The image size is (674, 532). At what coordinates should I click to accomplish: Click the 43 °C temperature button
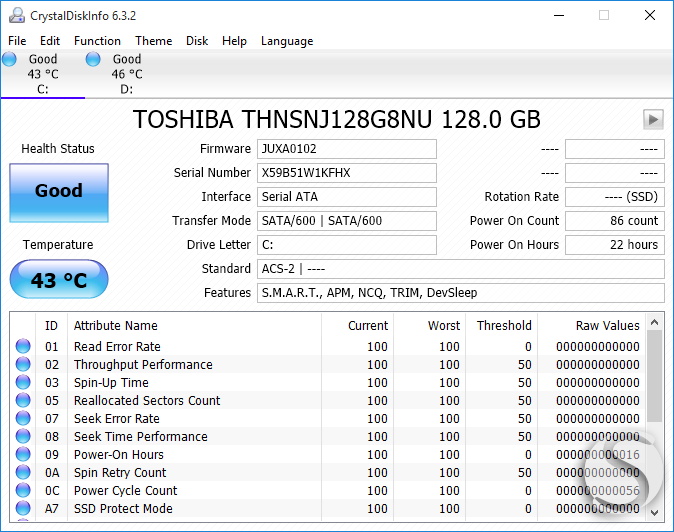[x=59, y=279]
